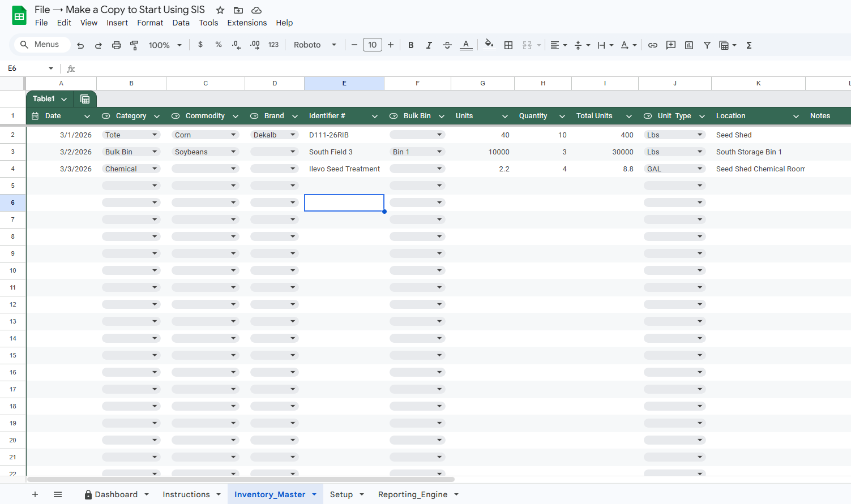Viewport: 851px width, 504px height.
Task: Click the font size input field
Action: [x=372, y=45]
